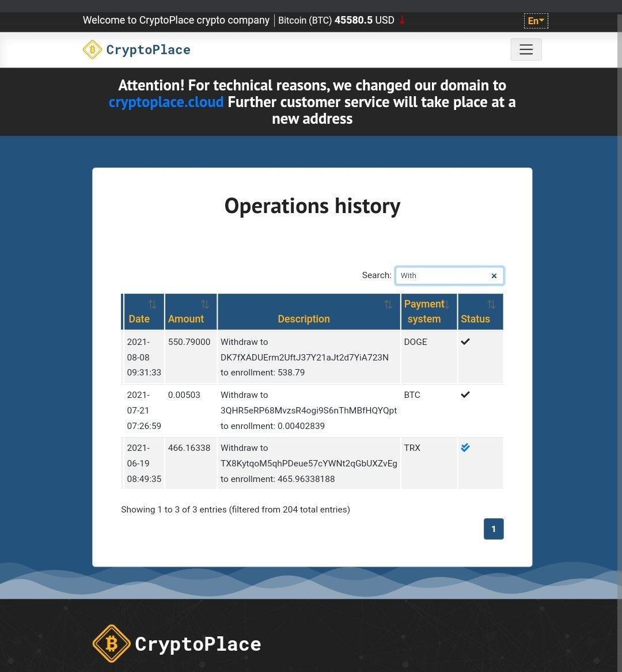This screenshot has width=622, height=672.
Task: Open the En language dropdown
Action: tap(536, 21)
